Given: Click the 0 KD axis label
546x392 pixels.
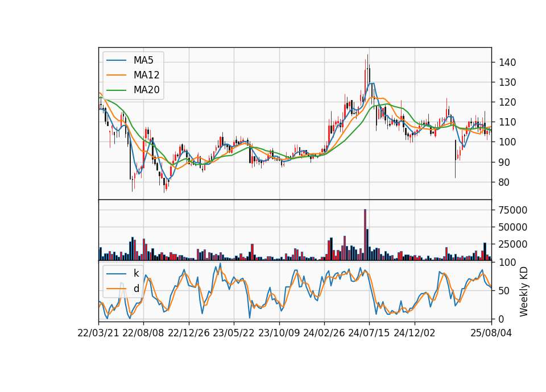Looking at the screenshot, I should [x=502, y=319].
